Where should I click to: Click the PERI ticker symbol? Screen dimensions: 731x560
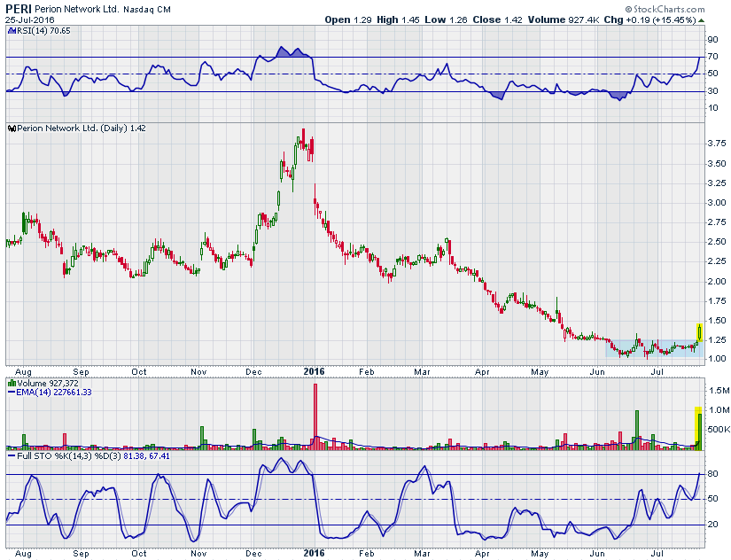pyautogui.click(x=18, y=8)
